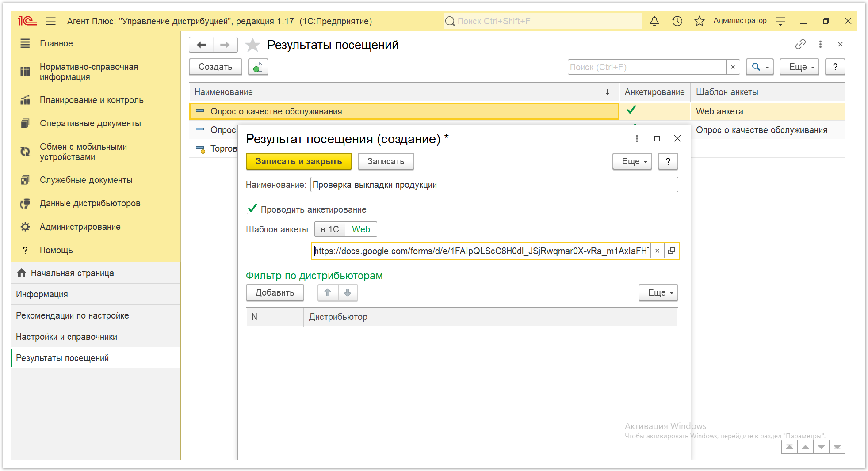Open history clock icon
Image resolution: width=868 pixels, height=471 pixels.
click(x=677, y=21)
